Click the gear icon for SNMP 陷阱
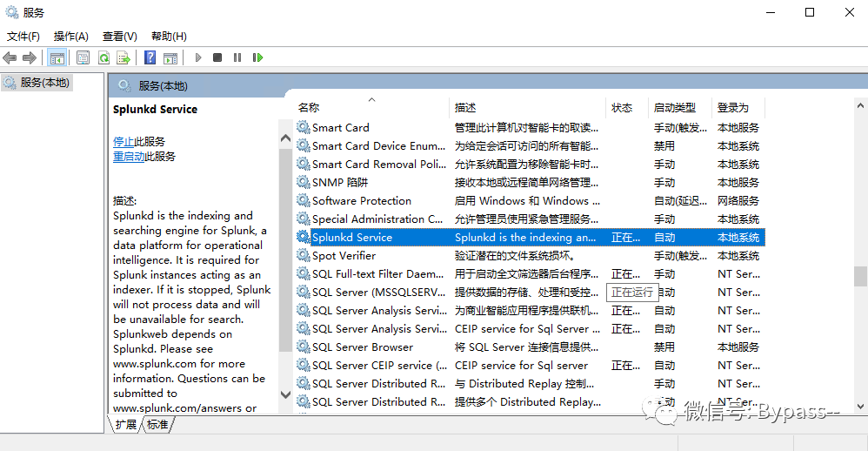Viewport: 868px width, 451px height. point(304,182)
